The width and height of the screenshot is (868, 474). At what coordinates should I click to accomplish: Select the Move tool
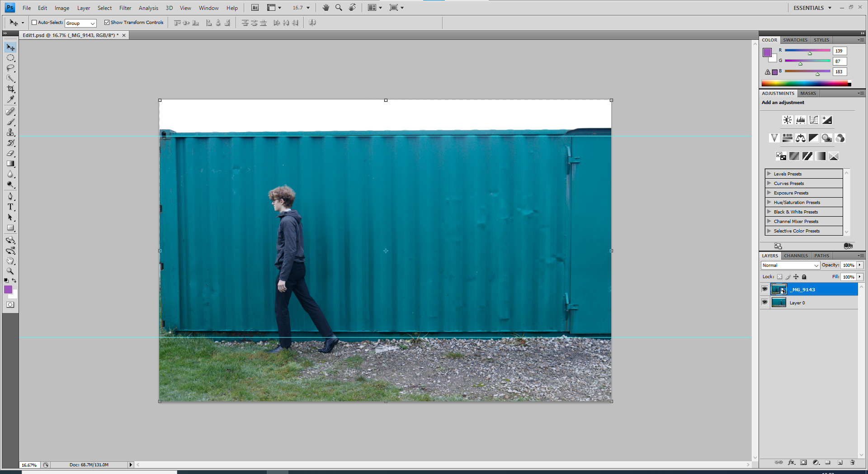tap(10, 47)
